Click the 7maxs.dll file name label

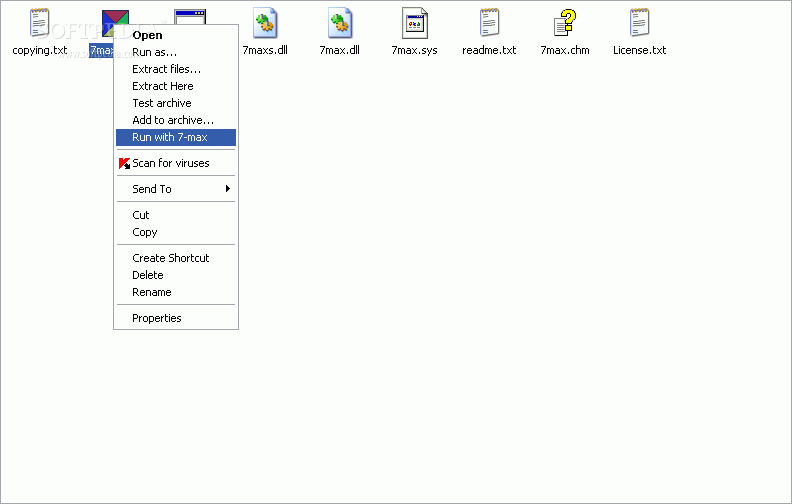click(265, 51)
